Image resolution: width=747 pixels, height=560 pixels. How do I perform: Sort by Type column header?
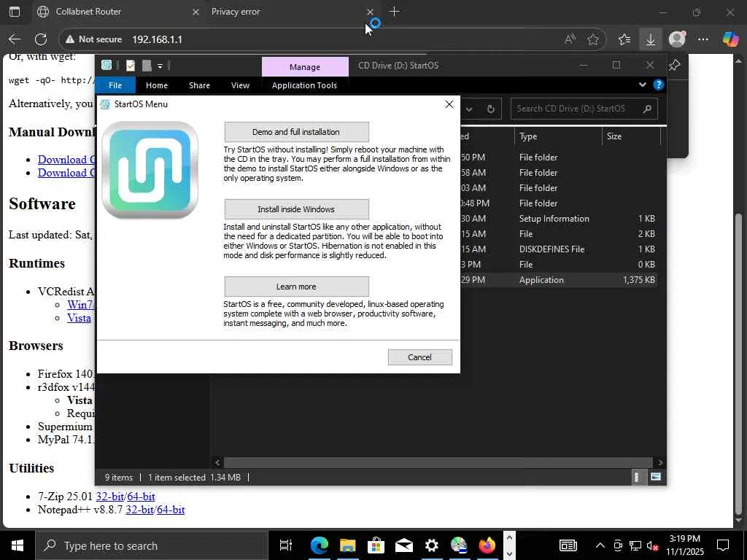557,136
